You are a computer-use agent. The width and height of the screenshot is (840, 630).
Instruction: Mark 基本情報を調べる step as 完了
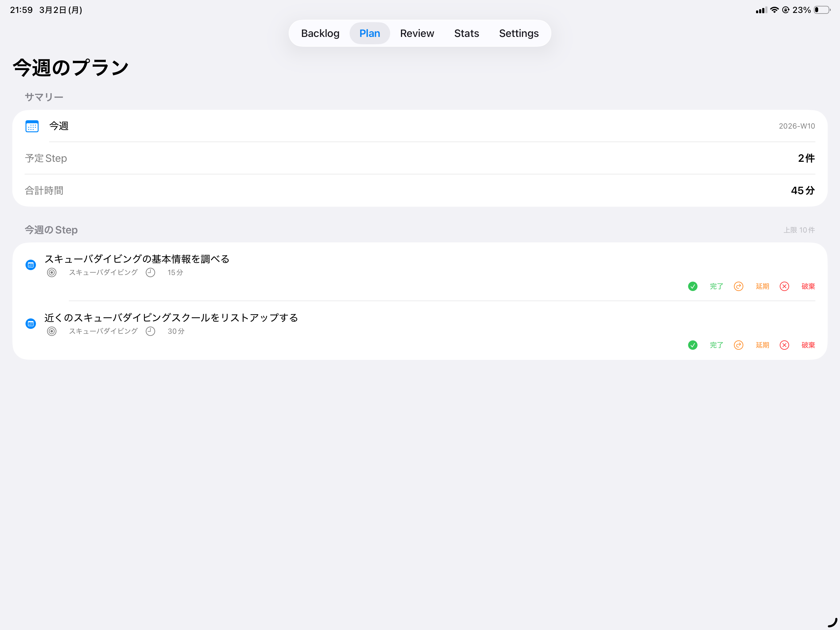click(x=716, y=286)
